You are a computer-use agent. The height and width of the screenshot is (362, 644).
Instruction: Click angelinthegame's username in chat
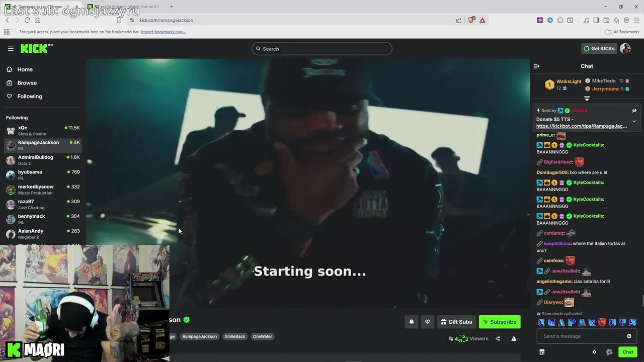[x=554, y=282]
